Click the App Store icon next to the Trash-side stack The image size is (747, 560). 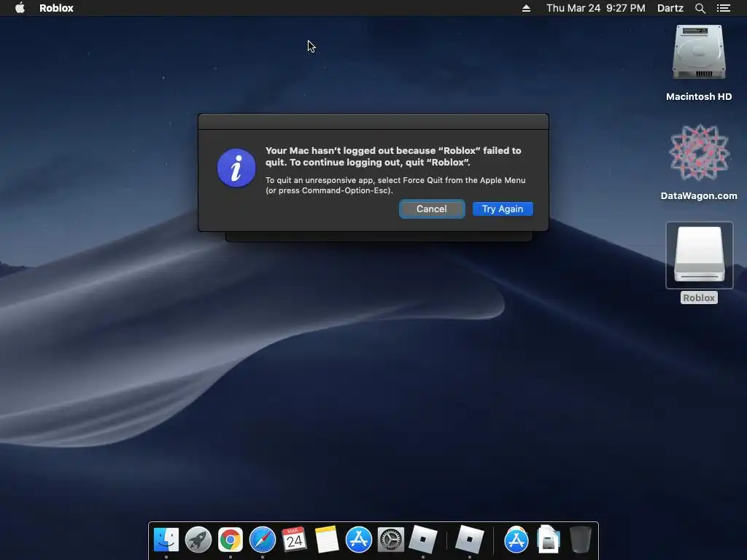click(x=516, y=540)
